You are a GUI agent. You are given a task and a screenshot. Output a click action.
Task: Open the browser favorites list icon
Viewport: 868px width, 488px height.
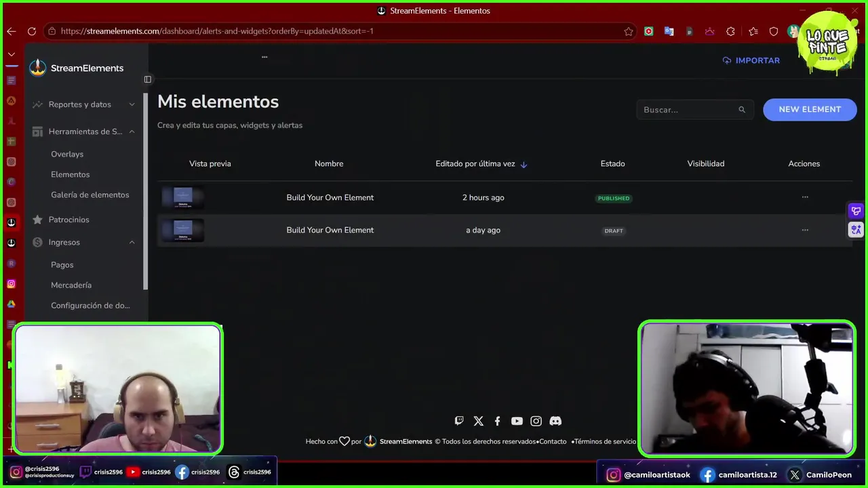753,31
